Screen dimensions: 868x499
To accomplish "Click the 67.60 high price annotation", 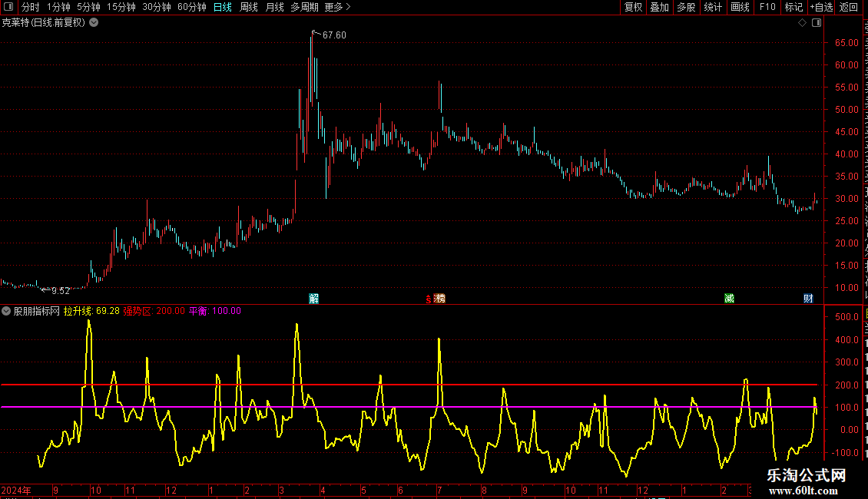I will 334,35.
